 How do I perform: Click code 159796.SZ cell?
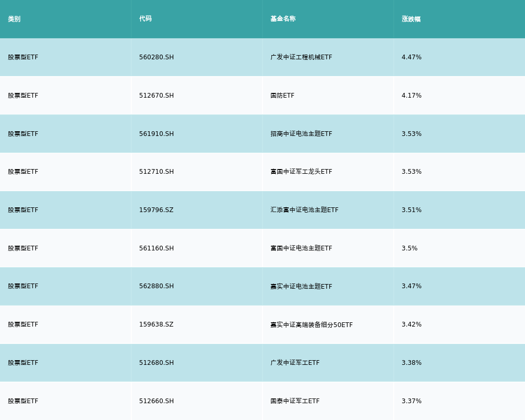pyautogui.click(x=156, y=210)
